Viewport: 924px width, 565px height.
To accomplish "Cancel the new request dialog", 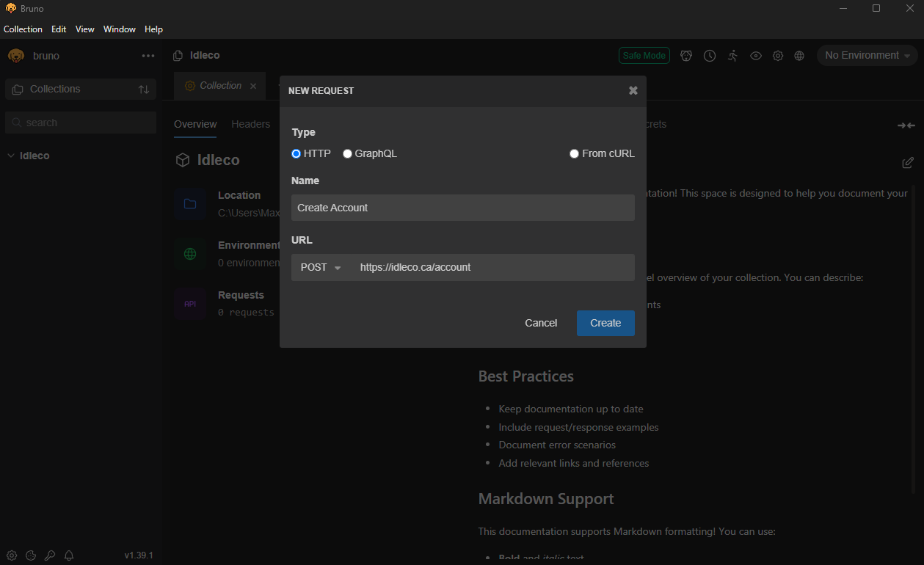I will (541, 323).
